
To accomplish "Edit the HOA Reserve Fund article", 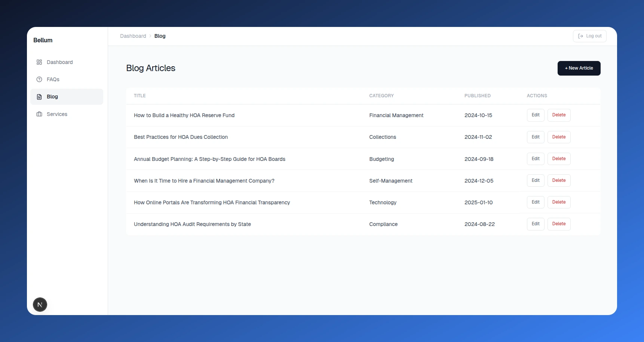I will pos(536,115).
